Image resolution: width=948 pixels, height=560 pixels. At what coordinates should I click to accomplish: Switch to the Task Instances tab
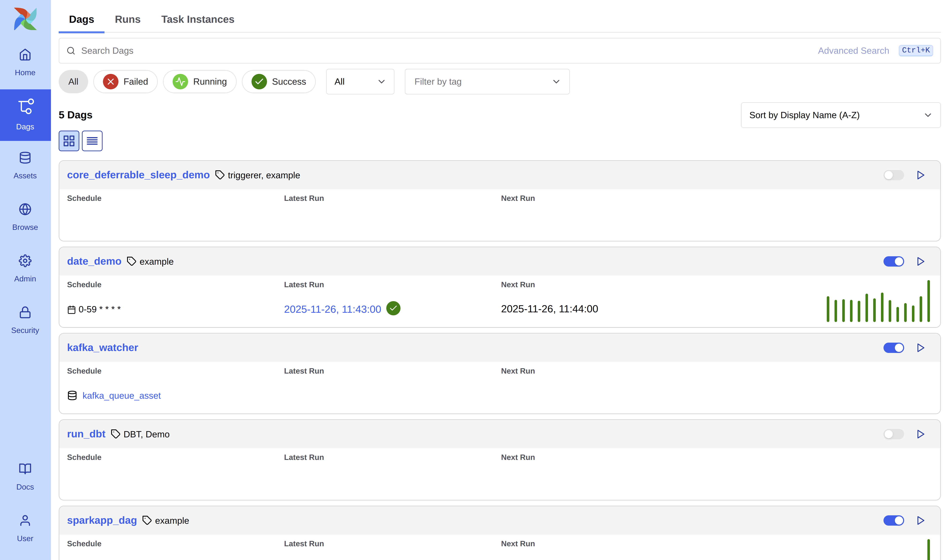(x=198, y=19)
